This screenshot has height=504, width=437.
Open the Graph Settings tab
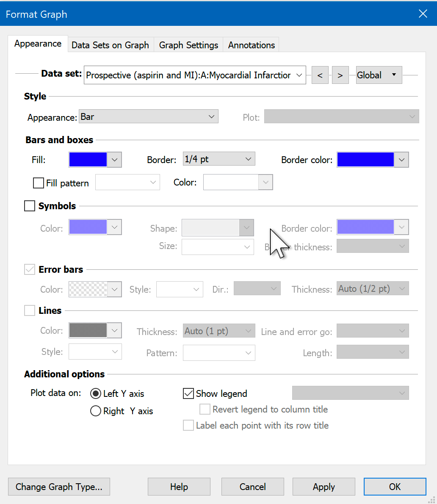click(x=188, y=45)
